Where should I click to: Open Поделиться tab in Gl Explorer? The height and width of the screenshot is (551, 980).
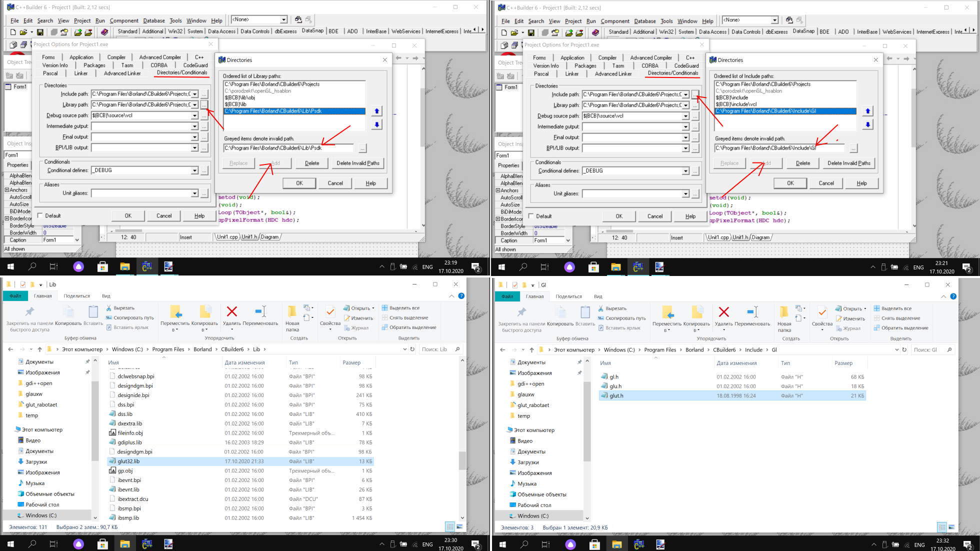[x=568, y=296]
